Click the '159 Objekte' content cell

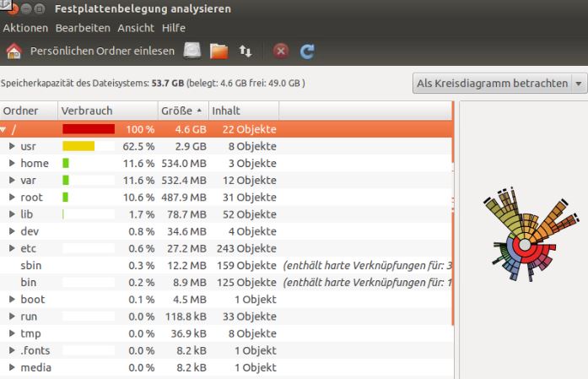click(x=246, y=266)
